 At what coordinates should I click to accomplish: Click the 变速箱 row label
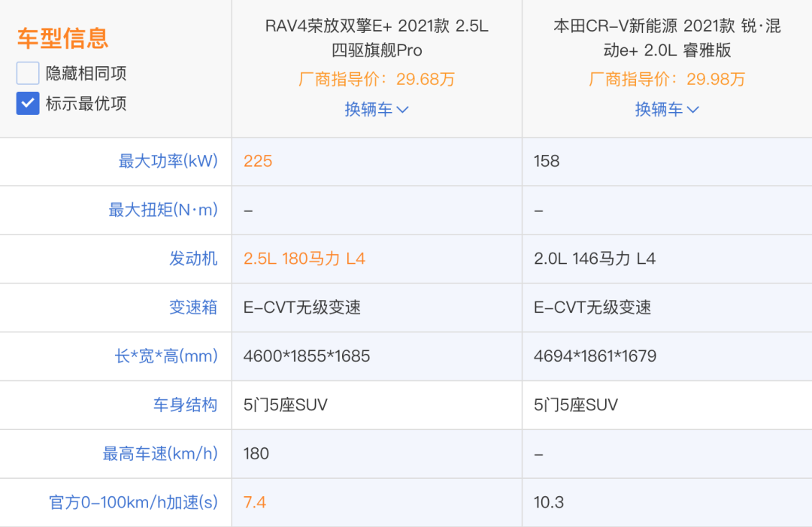193,307
